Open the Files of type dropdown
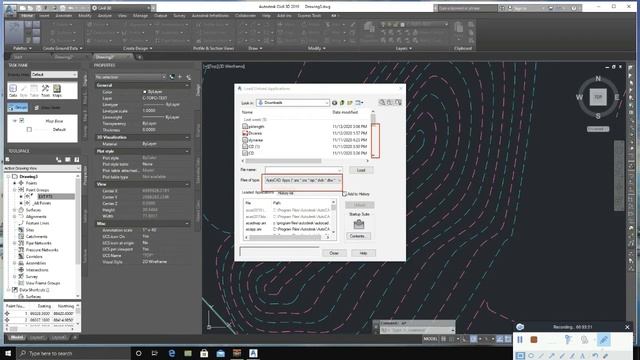Image resolution: width=640 pixels, height=360 pixels. pyautogui.click(x=302, y=180)
